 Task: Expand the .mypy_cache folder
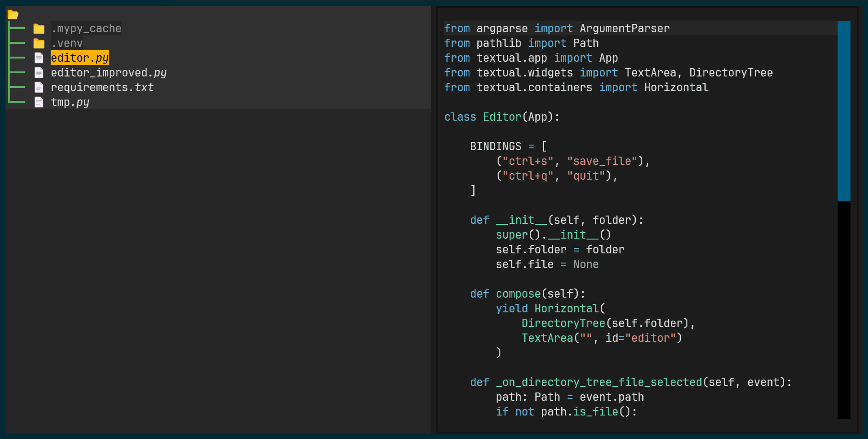pos(86,29)
